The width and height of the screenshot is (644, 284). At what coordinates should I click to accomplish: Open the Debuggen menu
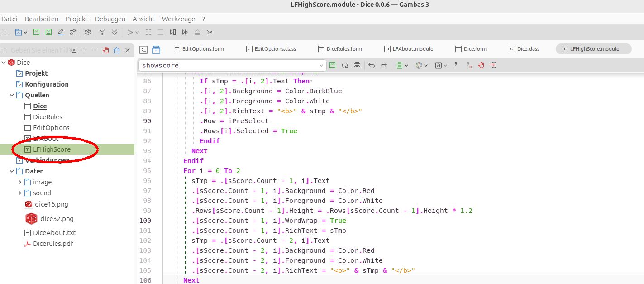pyautogui.click(x=110, y=19)
